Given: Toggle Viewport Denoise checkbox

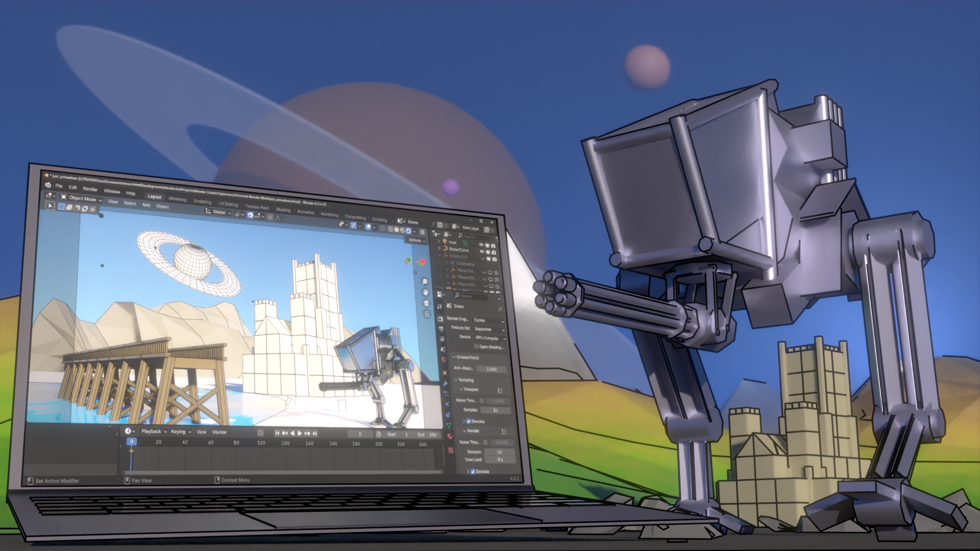Looking at the screenshot, I should click(x=469, y=421).
